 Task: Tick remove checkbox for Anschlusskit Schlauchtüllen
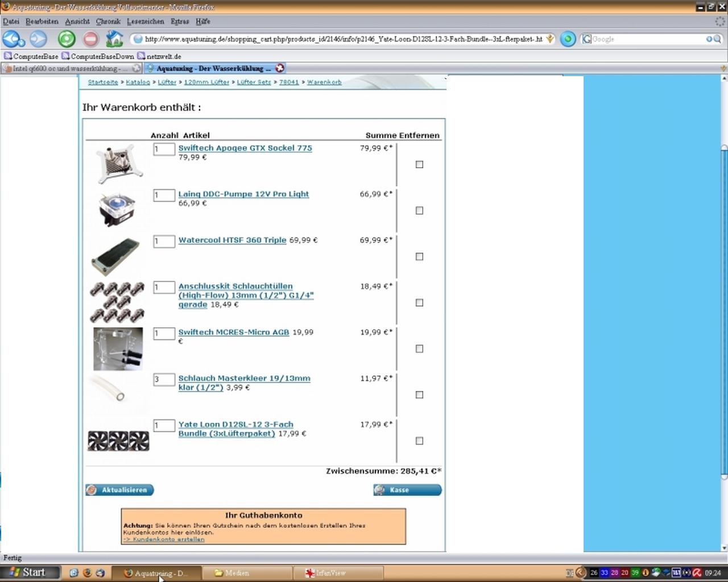coord(419,302)
